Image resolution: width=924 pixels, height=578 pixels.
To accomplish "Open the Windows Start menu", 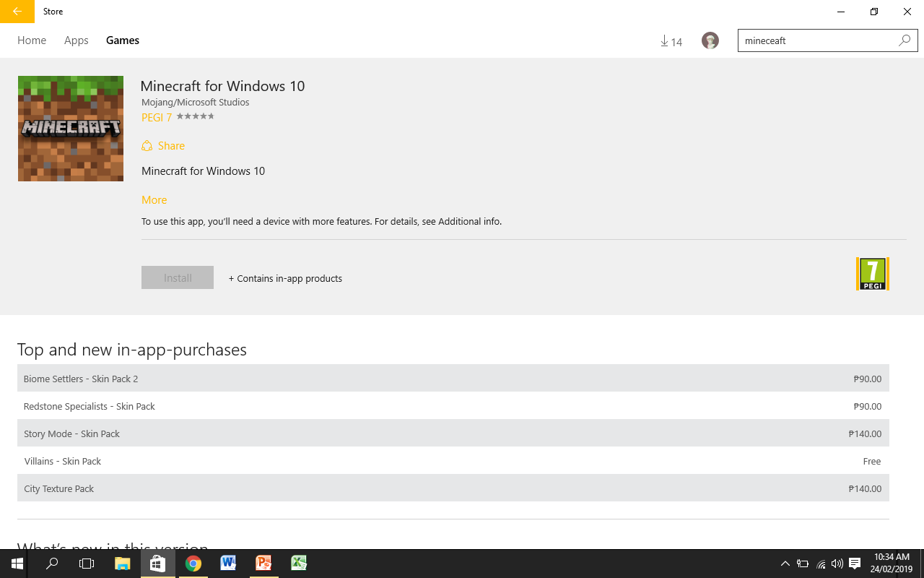I will pyautogui.click(x=17, y=564).
